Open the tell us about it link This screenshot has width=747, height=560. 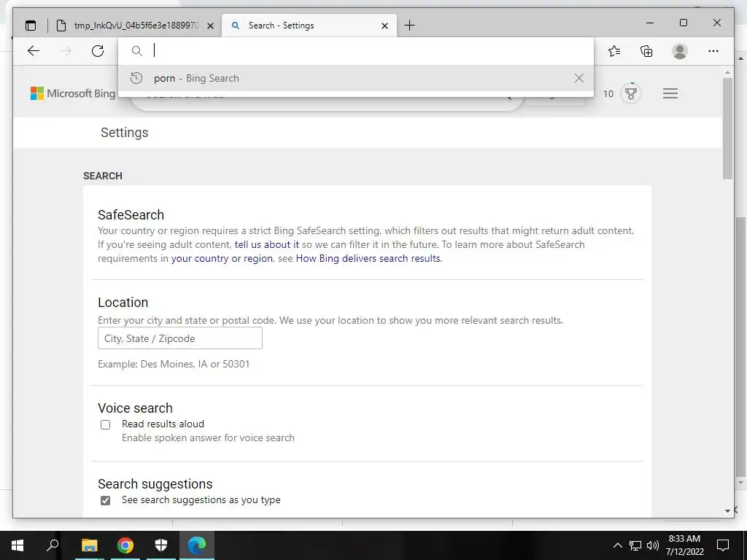click(267, 244)
